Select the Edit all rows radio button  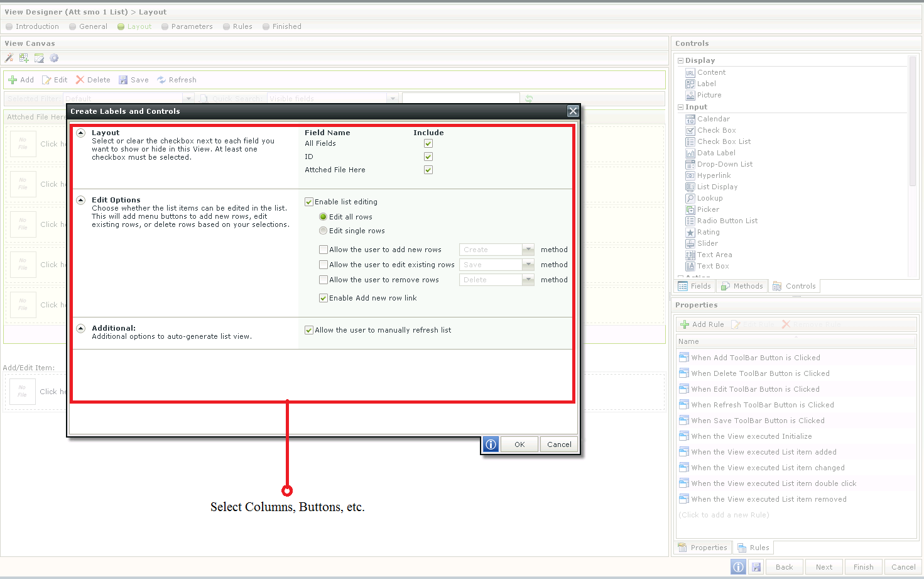pos(323,217)
